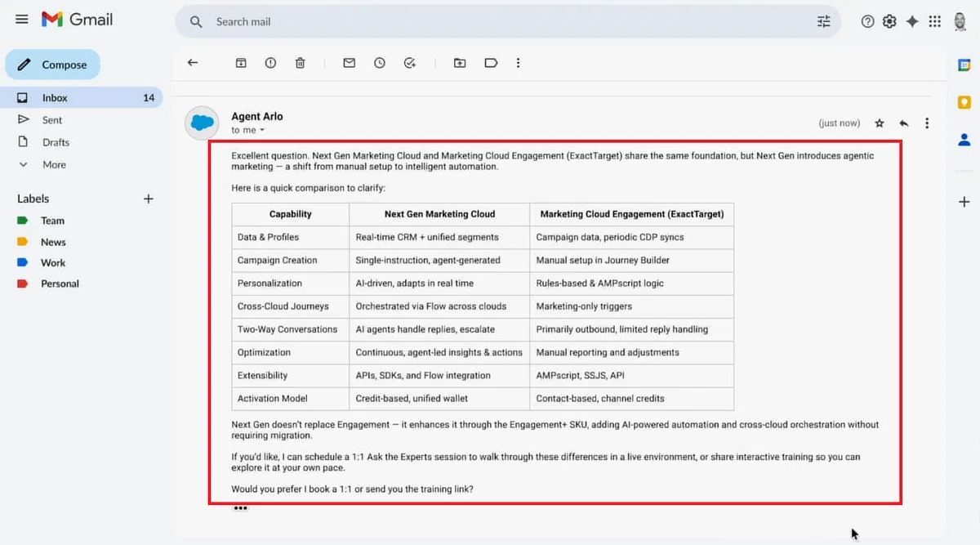Open the Support help icon

[867, 21]
